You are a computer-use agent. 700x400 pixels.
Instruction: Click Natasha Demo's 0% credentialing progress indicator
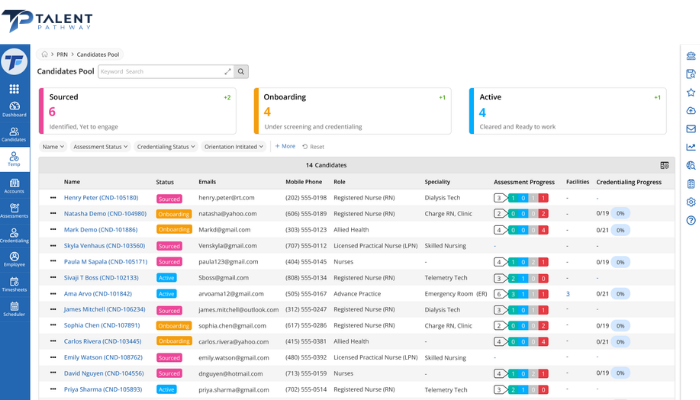tap(620, 213)
